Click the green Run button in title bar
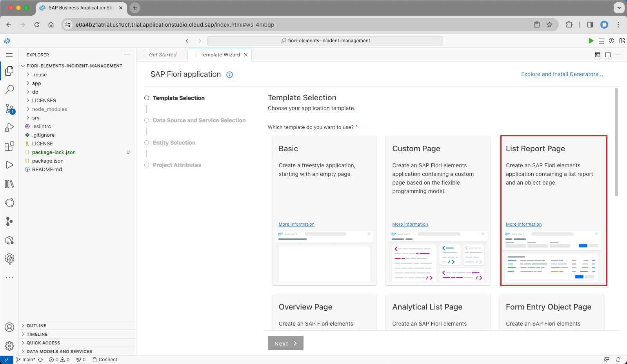Viewport: 627px width, 364px height. click(591, 41)
